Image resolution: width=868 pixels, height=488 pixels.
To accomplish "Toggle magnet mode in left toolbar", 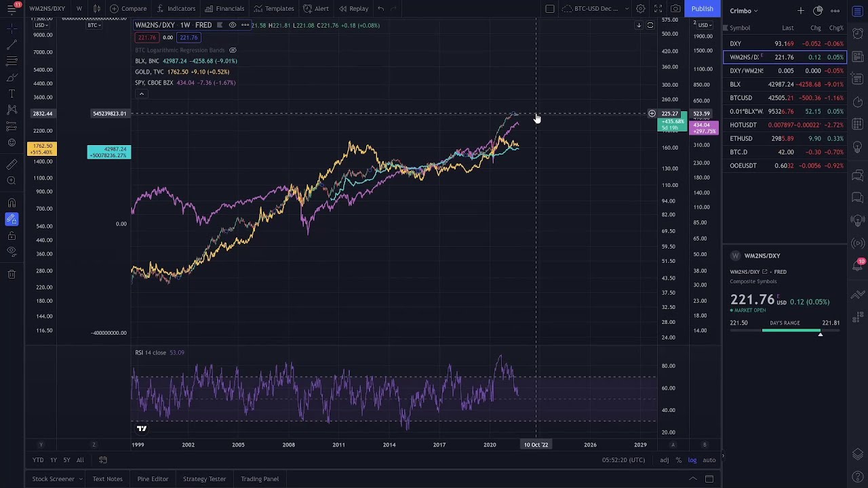I will (x=12, y=203).
